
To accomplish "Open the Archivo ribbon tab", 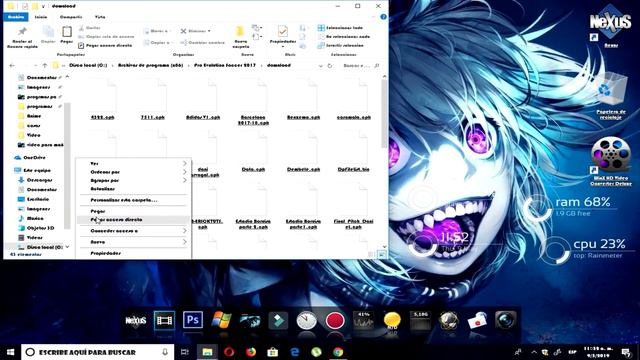I will pyautogui.click(x=16, y=17).
